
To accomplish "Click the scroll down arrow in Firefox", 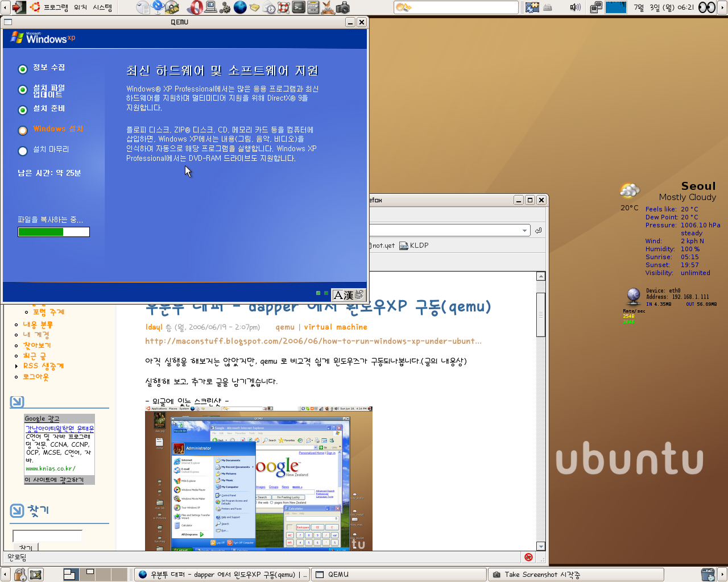I will [x=541, y=546].
